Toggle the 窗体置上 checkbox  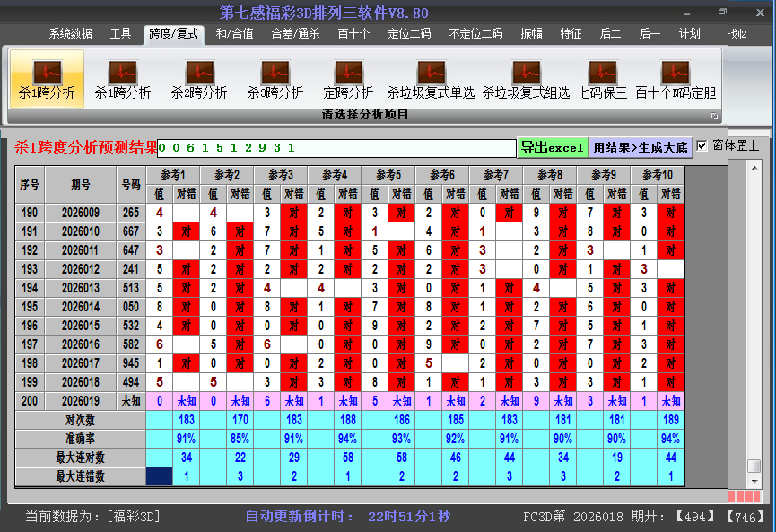point(702,145)
